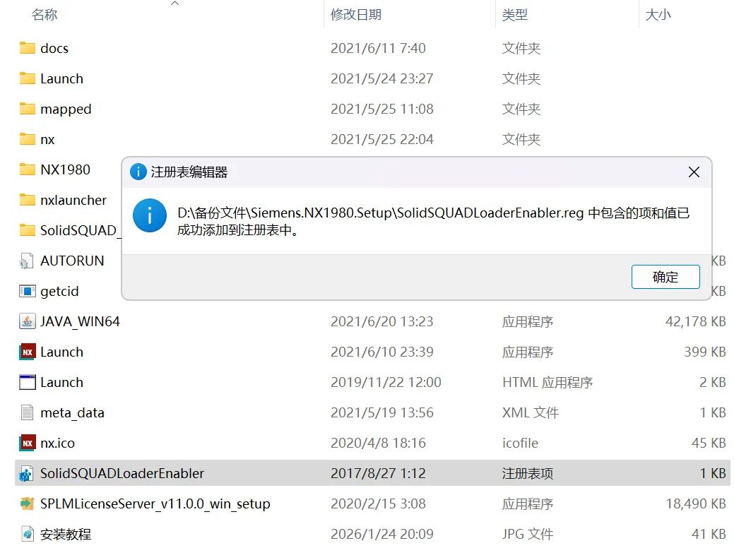The image size is (734, 560).
Task: Click the icofile type cell
Action: click(x=520, y=443)
